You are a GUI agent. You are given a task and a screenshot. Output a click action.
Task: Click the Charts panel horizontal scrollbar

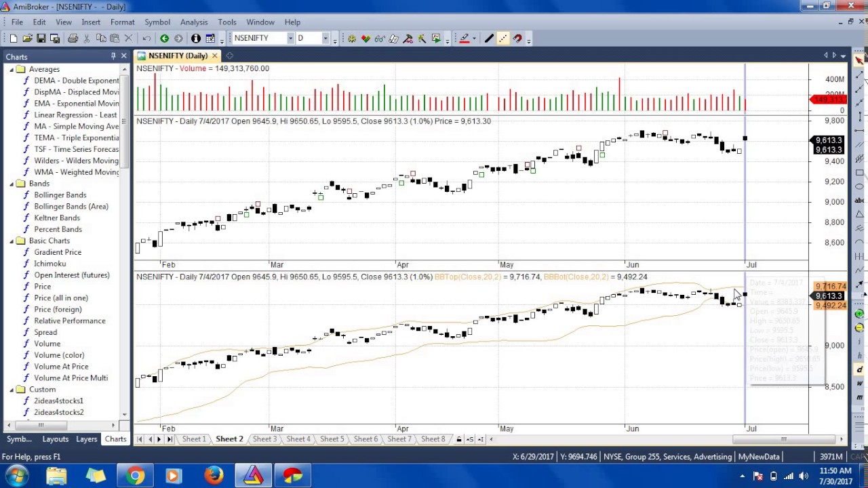point(41,426)
